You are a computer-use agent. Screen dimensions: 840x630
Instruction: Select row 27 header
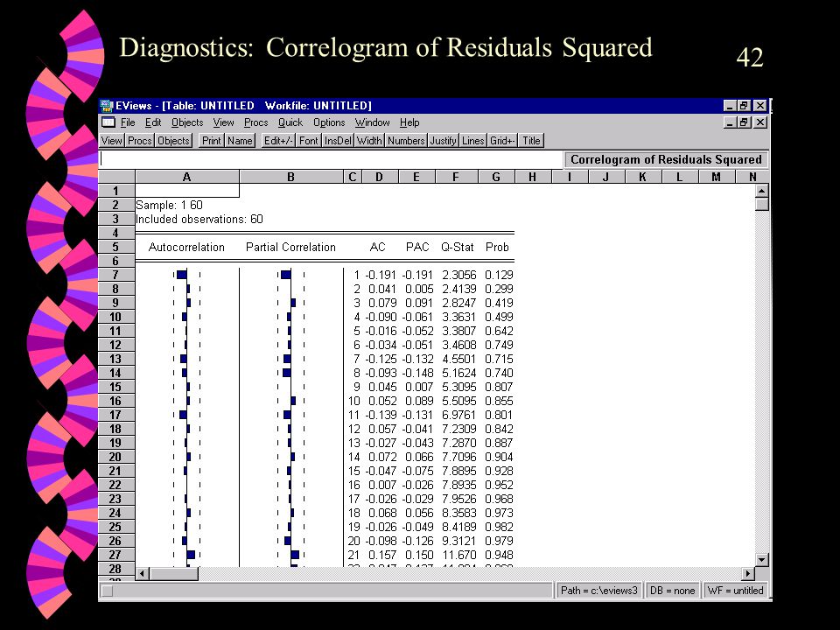click(116, 555)
